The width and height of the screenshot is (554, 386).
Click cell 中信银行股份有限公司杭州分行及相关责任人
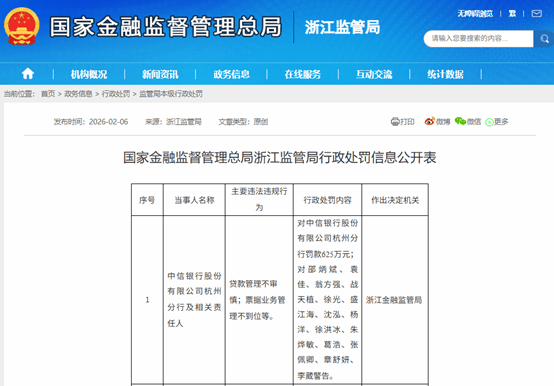pyautogui.click(x=194, y=299)
